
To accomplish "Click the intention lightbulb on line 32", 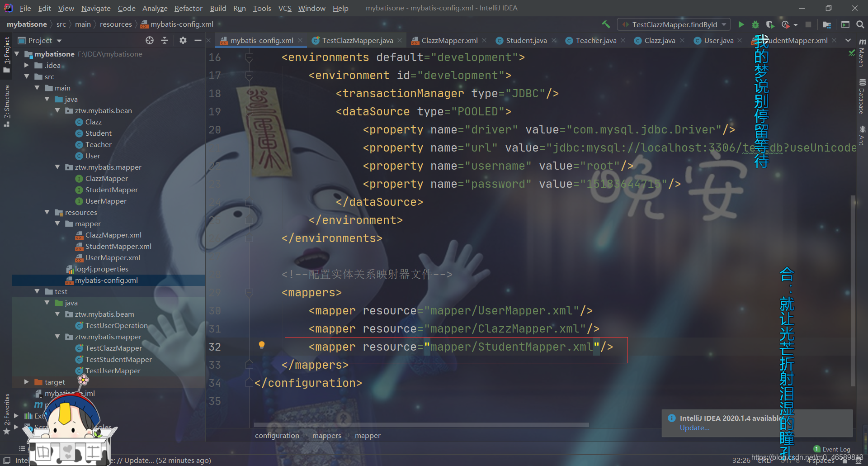I will click(x=261, y=345).
